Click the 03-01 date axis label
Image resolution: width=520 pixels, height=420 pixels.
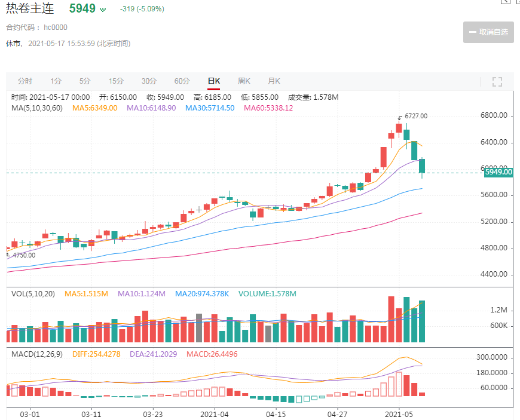click(x=30, y=415)
